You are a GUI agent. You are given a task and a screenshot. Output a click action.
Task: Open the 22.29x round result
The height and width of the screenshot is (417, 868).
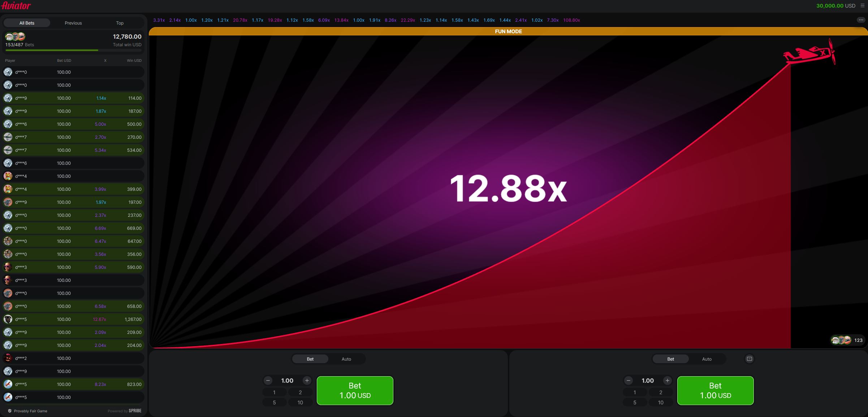tap(408, 20)
